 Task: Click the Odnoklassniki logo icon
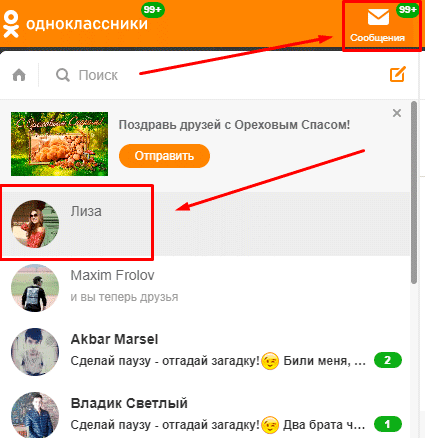click(11, 24)
